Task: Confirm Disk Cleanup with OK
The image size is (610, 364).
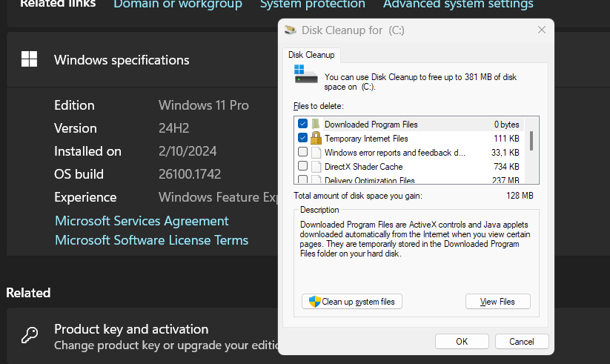Action: 462,342
